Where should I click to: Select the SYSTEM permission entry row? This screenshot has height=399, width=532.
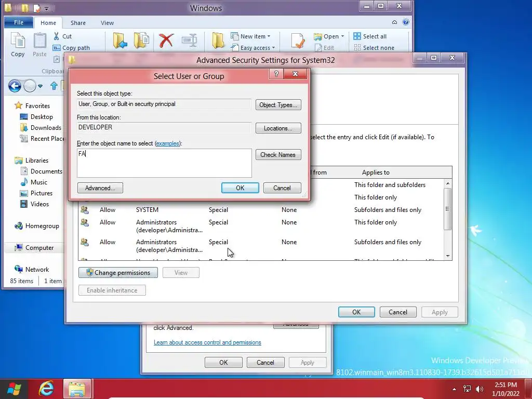[261, 210]
